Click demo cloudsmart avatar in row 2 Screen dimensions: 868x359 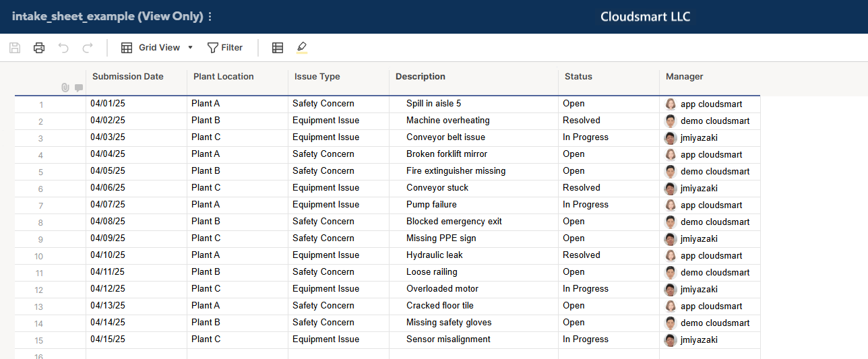671,121
